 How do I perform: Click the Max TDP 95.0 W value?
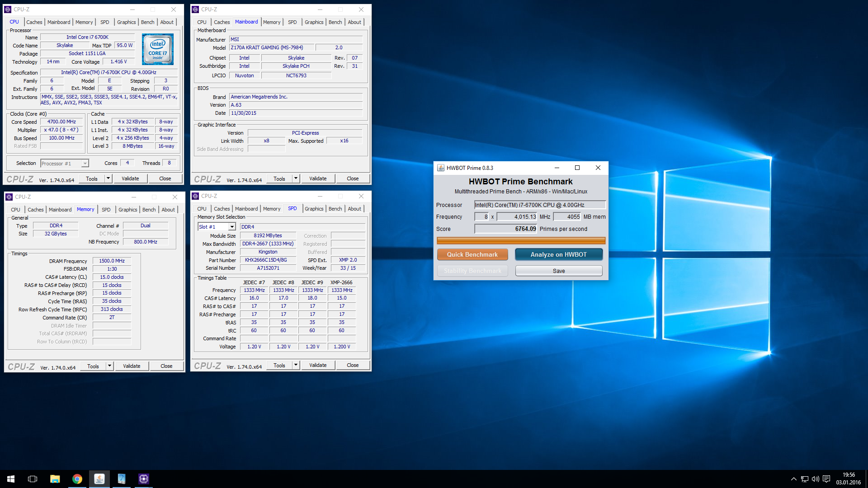pos(124,46)
